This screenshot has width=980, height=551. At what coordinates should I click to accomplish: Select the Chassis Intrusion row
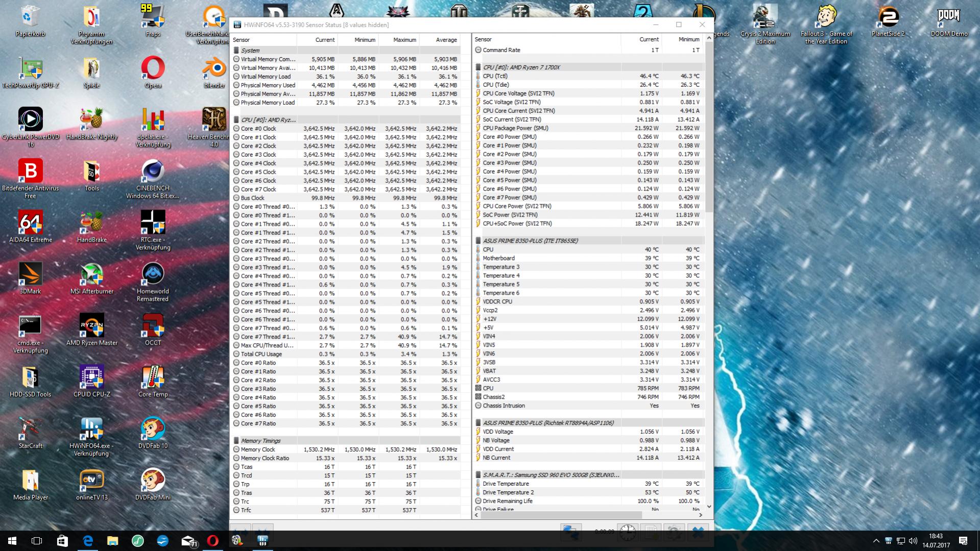[x=589, y=405]
